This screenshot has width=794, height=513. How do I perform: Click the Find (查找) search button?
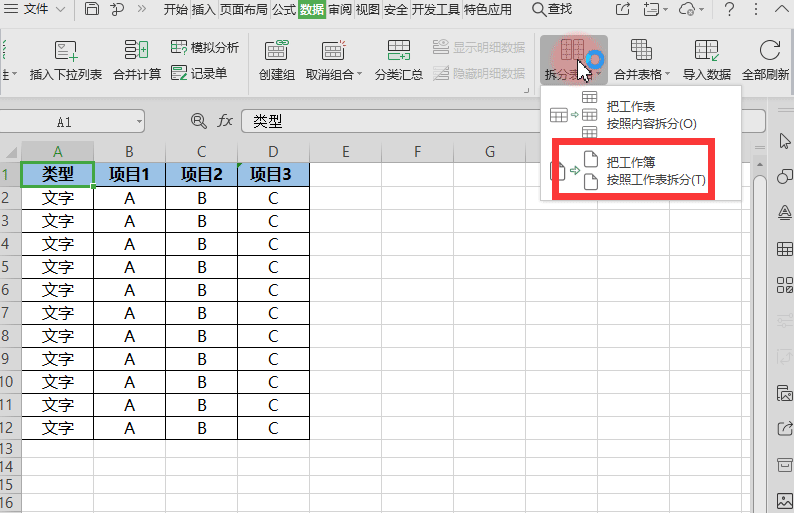pos(552,10)
